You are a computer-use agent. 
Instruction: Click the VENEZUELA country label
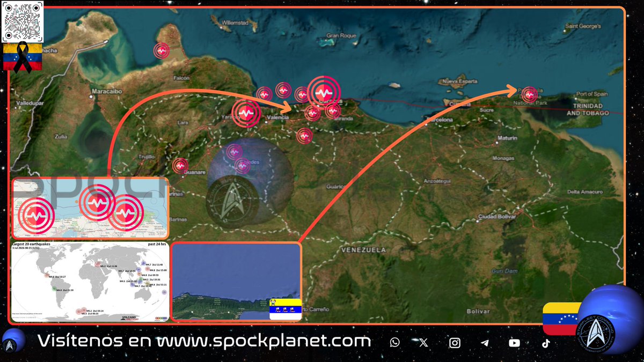(x=363, y=250)
